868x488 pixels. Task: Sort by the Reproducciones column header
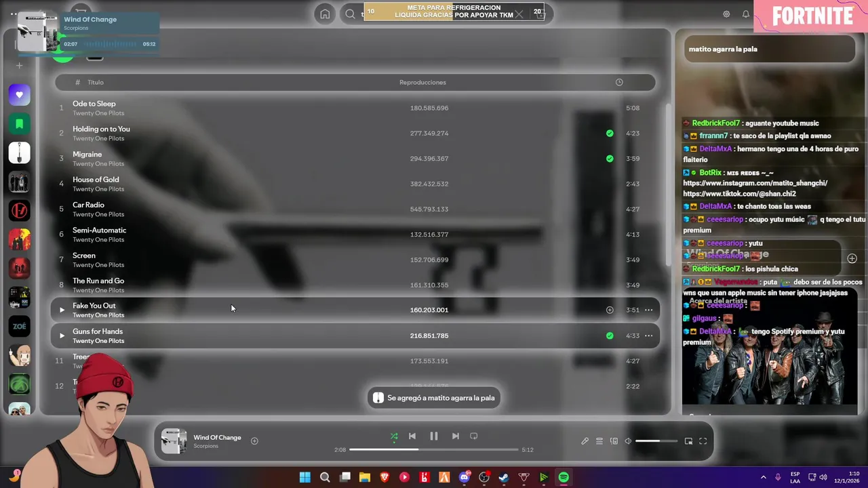(x=422, y=82)
